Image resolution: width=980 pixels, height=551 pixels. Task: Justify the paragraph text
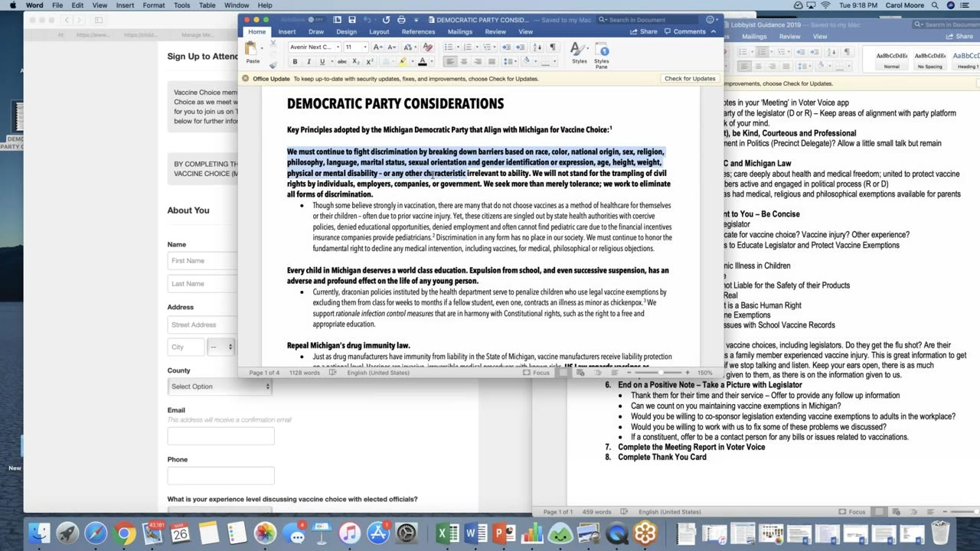[x=492, y=61]
